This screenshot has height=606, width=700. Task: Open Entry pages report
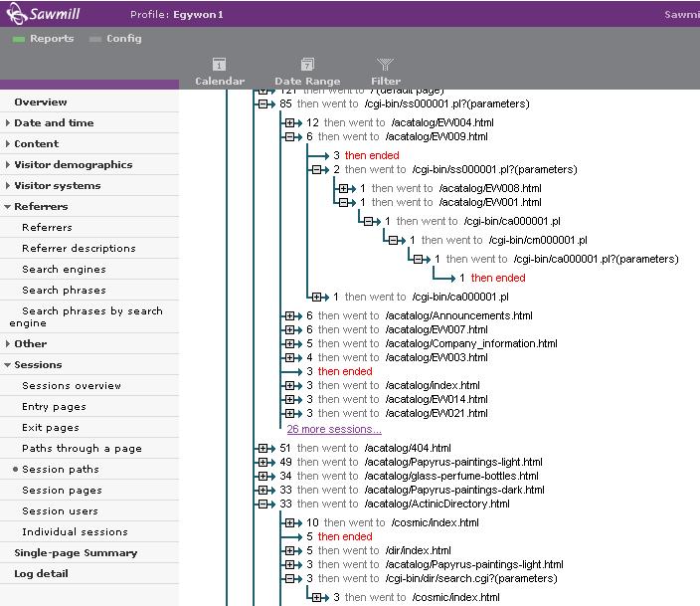[x=54, y=407]
